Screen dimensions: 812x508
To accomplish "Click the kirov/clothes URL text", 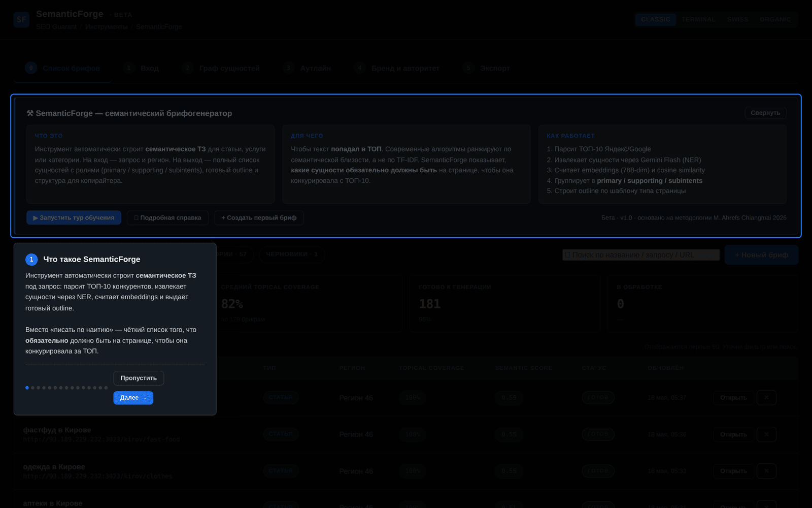I will (x=97, y=477).
